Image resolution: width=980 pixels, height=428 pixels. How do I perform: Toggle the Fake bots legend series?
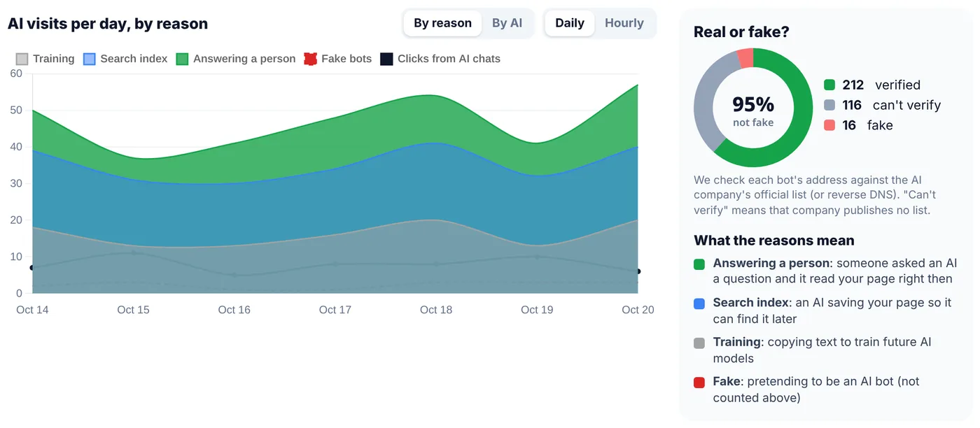[338, 59]
